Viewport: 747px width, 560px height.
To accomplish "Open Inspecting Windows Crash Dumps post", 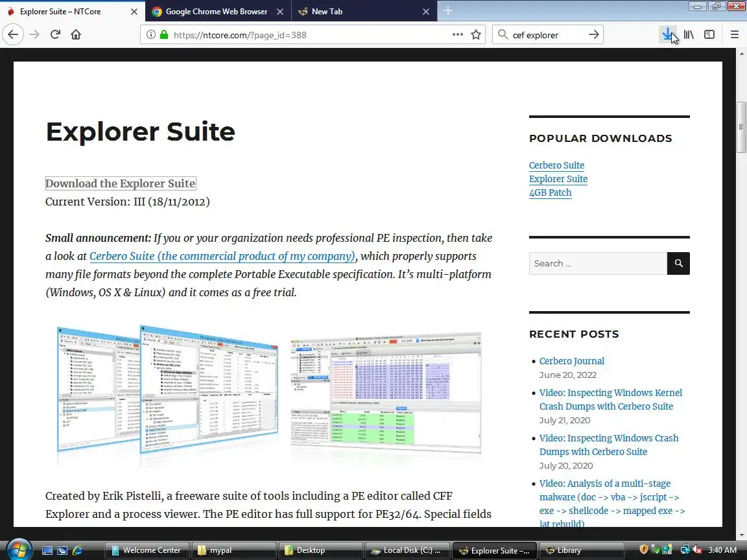I will (609, 445).
